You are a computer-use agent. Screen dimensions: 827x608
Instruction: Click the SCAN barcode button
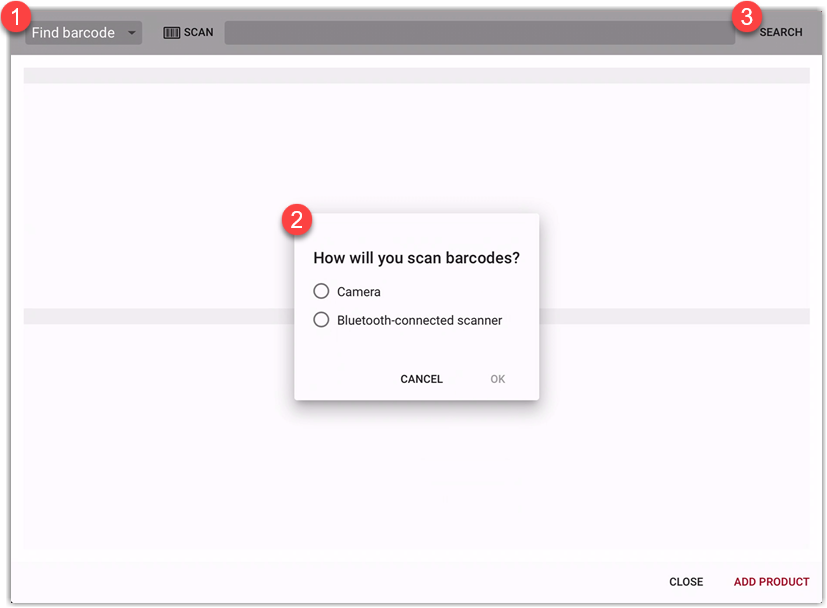188,33
